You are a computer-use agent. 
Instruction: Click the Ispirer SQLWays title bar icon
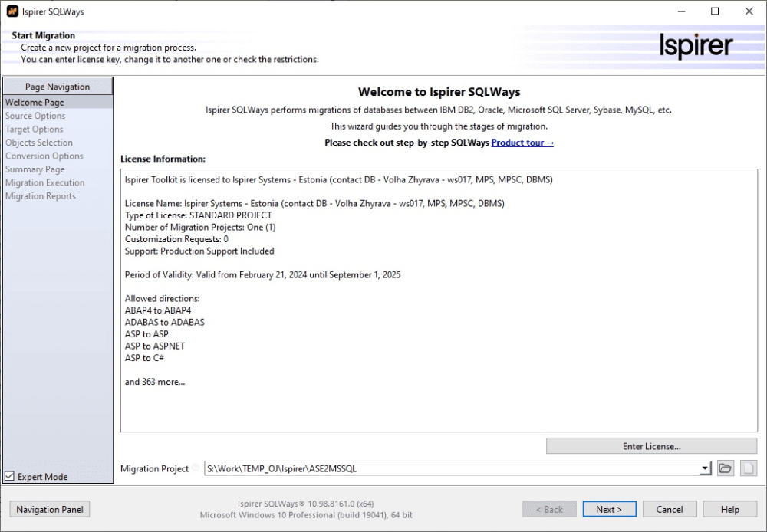[x=12, y=11]
